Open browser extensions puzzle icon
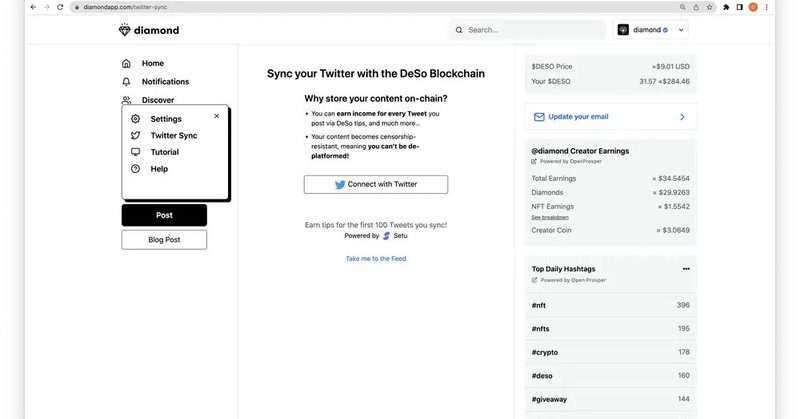 tap(726, 7)
